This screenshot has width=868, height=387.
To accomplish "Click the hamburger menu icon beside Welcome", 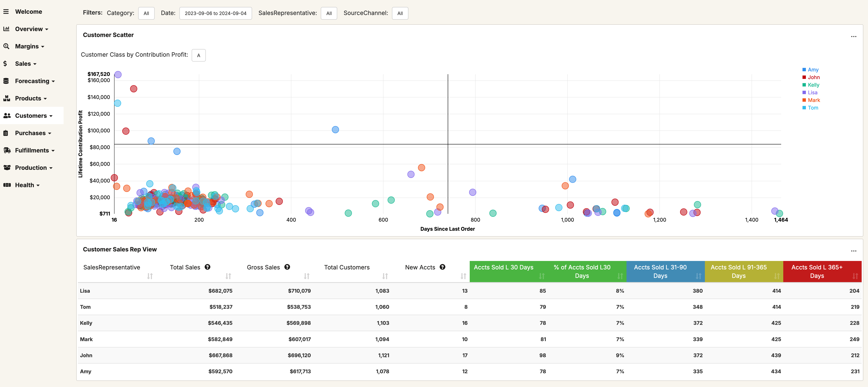I will (x=6, y=11).
